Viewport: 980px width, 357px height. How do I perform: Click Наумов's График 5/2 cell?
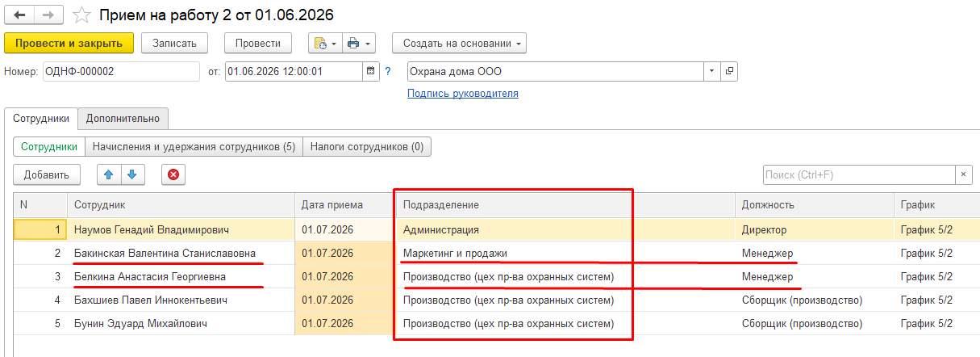[x=936, y=230]
